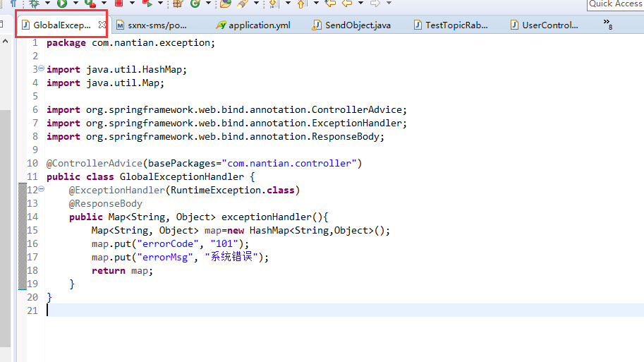Click run icon with red toolbox overlay
Screen dimensions: 644x362
pos(90,4)
